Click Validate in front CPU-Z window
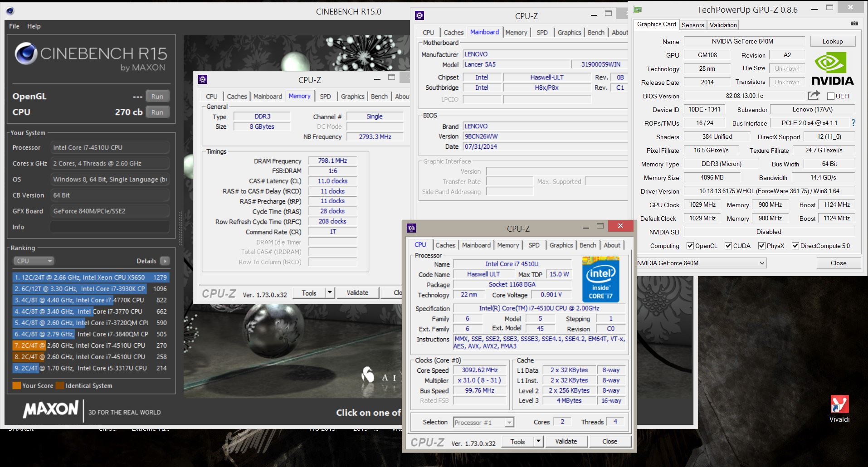Image resolution: width=868 pixels, height=467 pixels. click(566, 441)
